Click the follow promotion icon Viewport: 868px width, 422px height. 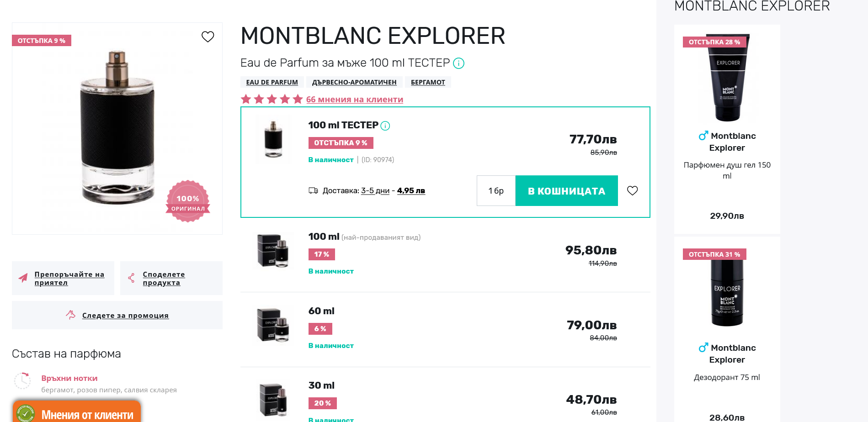click(71, 315)
